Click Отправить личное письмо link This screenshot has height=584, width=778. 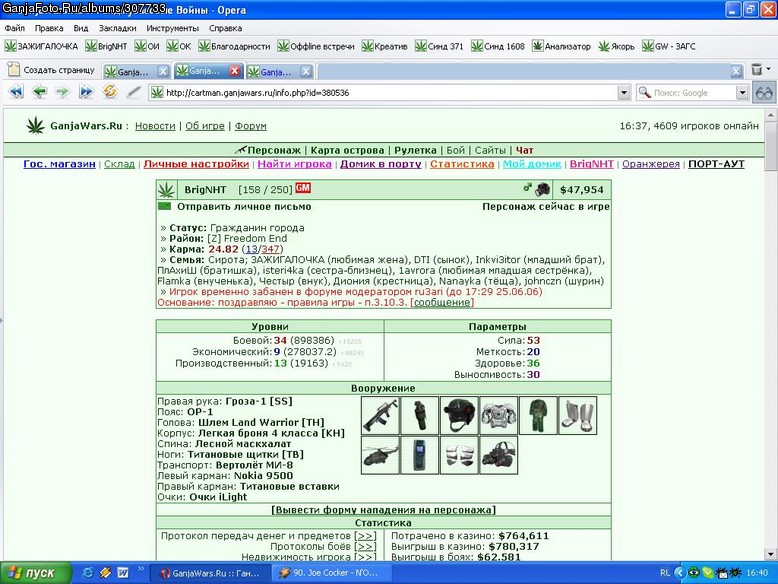244,206
